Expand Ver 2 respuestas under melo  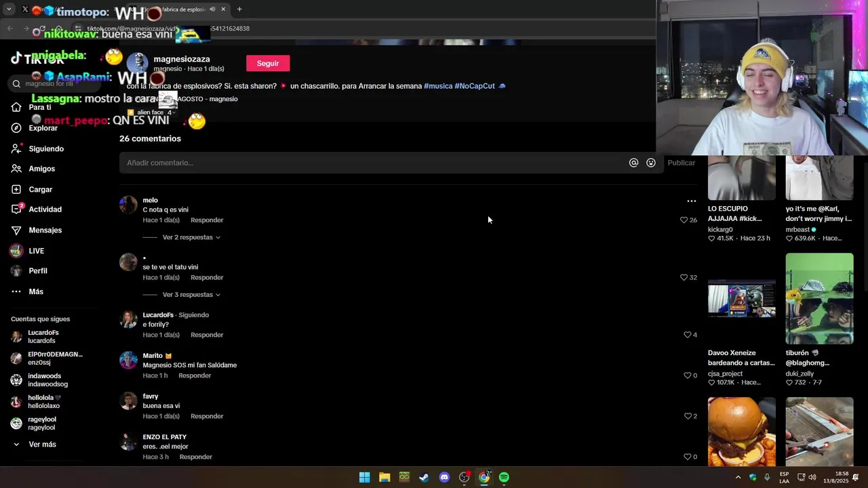point(191,237)
